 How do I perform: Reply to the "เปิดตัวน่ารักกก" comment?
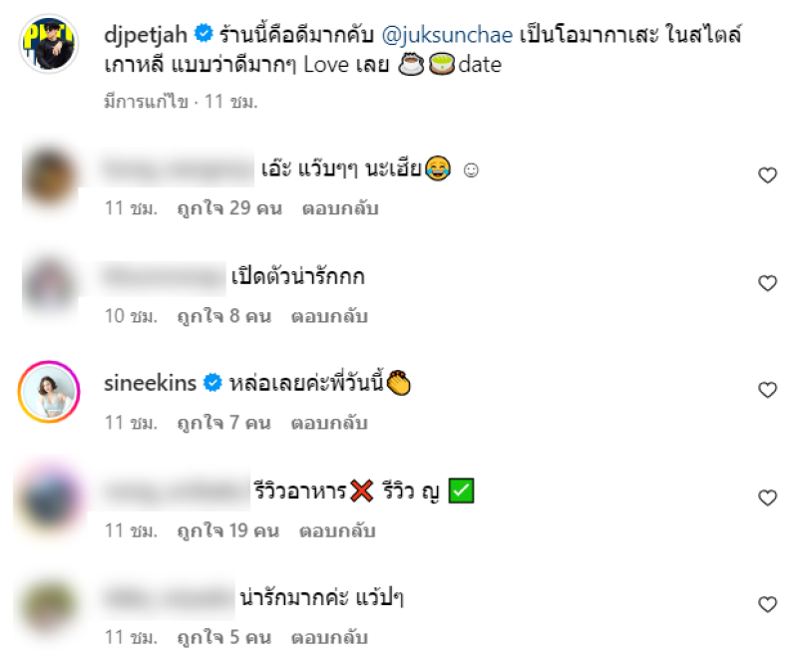point(329,316)
